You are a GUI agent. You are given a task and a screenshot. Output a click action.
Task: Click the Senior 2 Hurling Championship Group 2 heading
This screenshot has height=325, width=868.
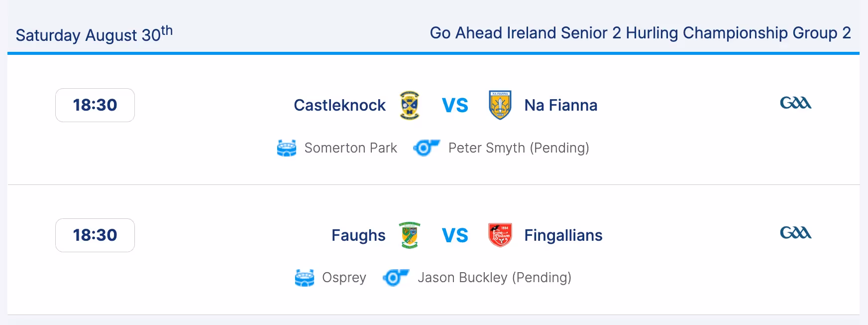pos(640,33)
